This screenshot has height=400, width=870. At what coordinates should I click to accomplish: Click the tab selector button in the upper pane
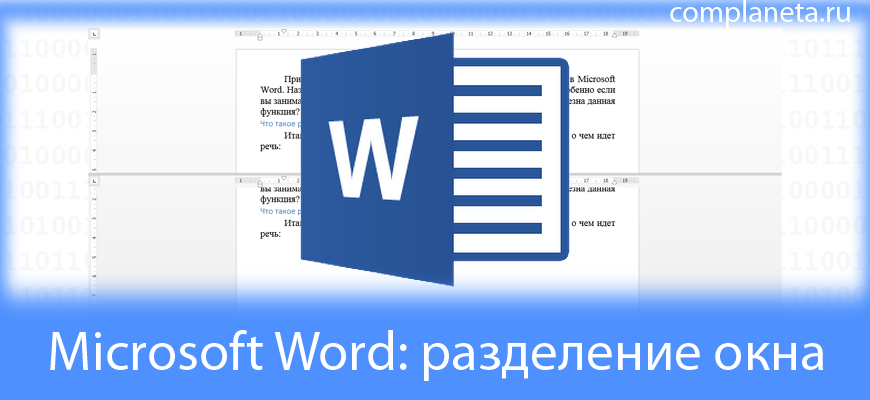pos(95,34)
